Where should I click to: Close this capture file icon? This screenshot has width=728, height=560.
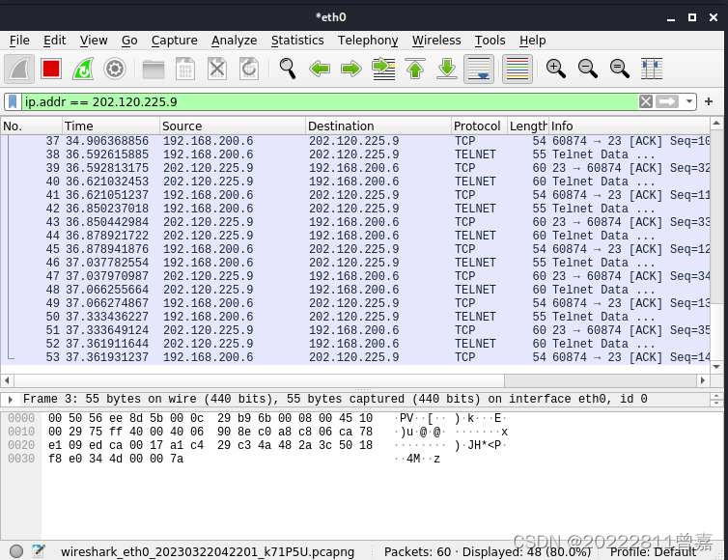(x=217, y=69)
